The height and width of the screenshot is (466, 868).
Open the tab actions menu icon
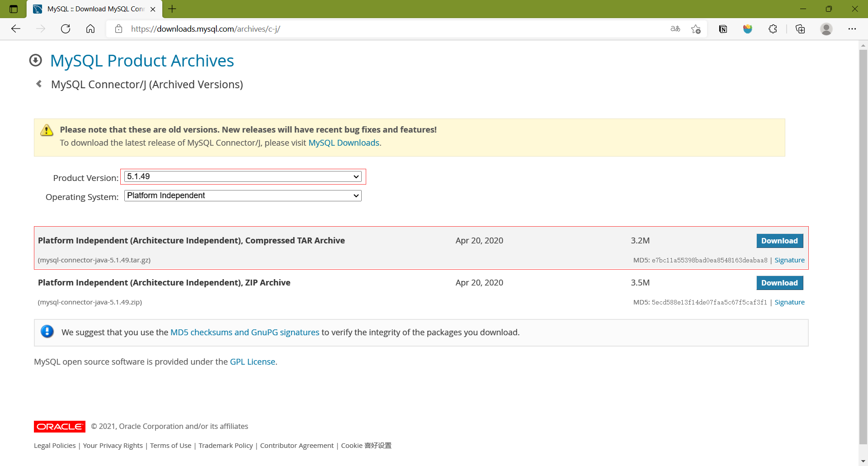coord(14,9)
